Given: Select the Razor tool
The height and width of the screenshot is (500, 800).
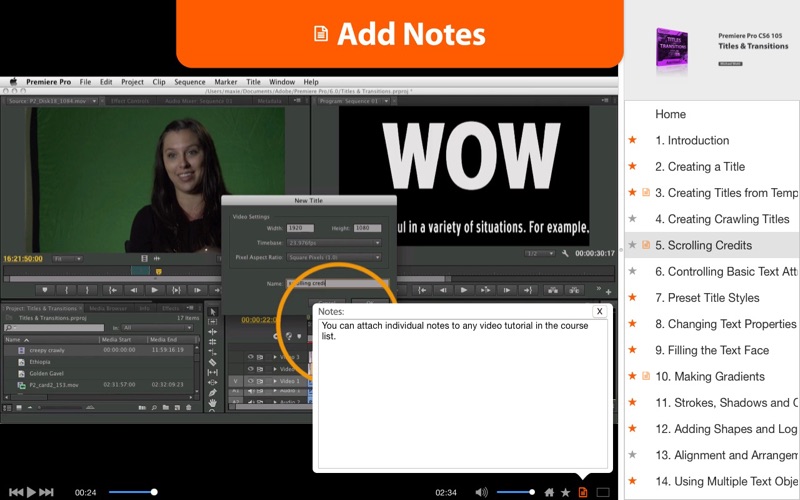Looking at the screenshot, I should pyautogui.click(x=213, y=362).
